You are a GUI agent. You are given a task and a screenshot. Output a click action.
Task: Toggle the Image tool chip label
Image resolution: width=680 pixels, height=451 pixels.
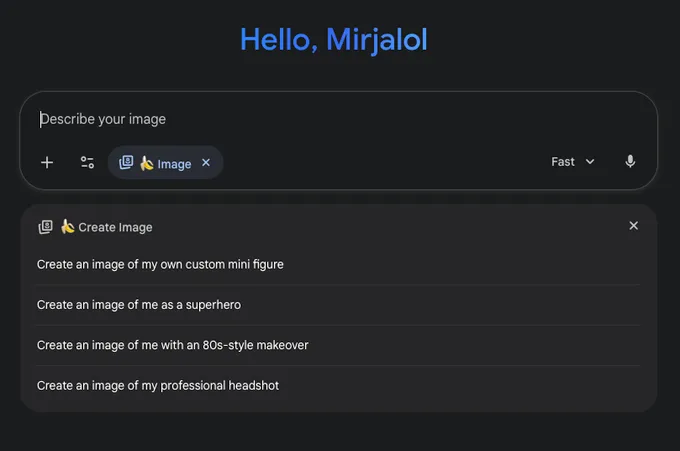[174, 164]
